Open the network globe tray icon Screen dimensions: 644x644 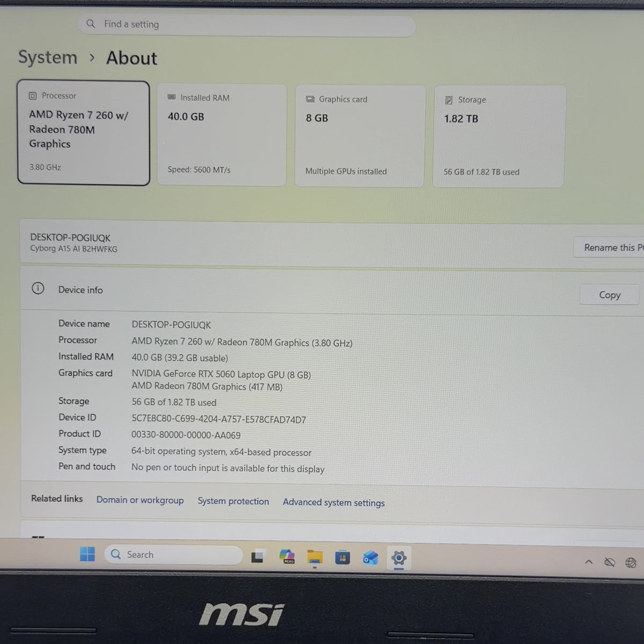631,563
